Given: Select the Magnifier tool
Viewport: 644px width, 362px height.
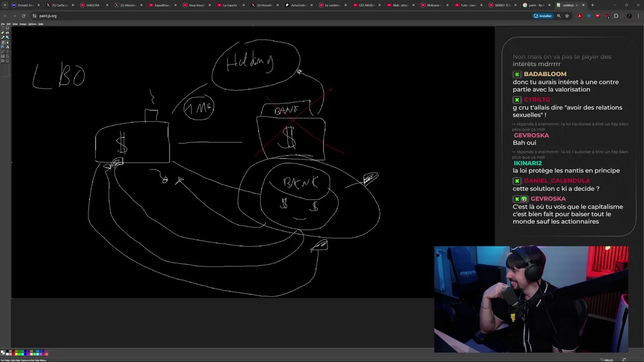Looking at the screenshot, I should click(8, 38).
